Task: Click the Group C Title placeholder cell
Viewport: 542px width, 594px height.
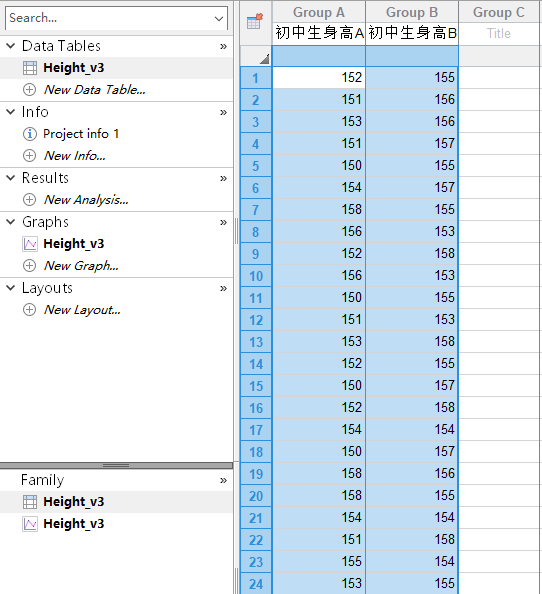Action: click(499, 33)
